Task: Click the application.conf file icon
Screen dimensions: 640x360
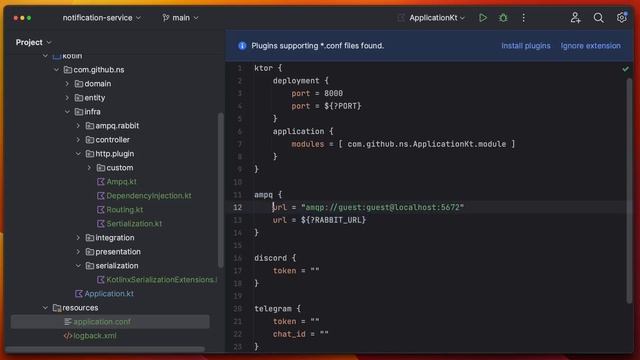Action: (x=68, y=322)
